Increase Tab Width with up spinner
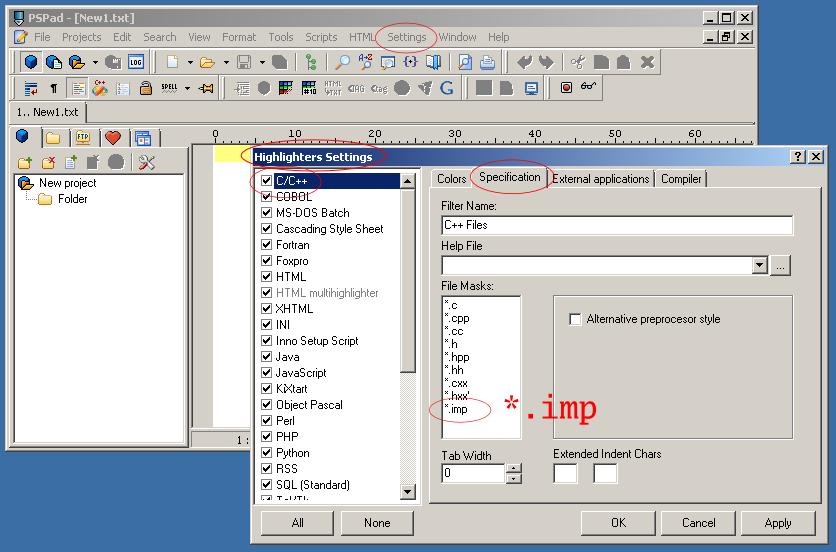The image size is (836, 552). 513,468
